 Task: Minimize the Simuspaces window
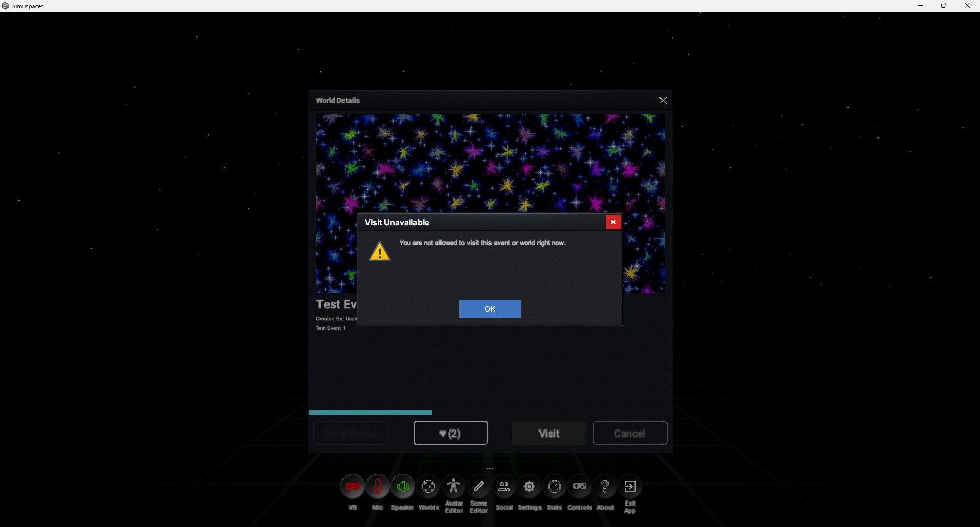point(921,6)
